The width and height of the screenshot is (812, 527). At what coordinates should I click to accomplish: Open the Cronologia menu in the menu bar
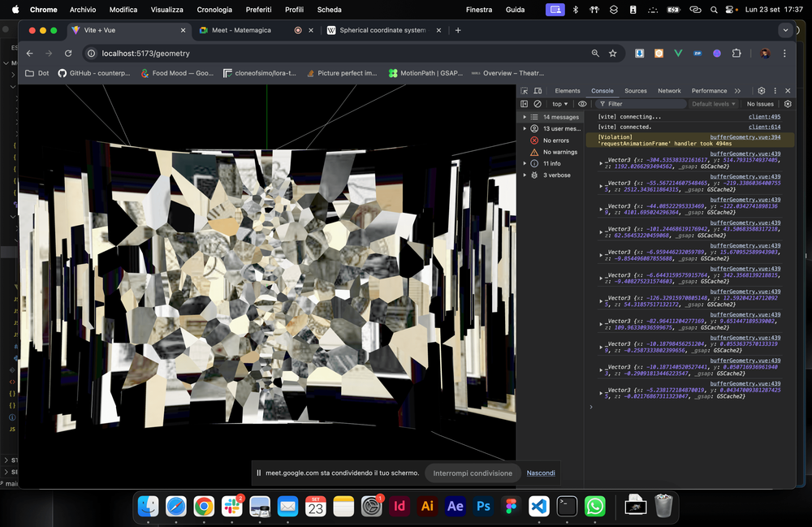tap(214, 10)
